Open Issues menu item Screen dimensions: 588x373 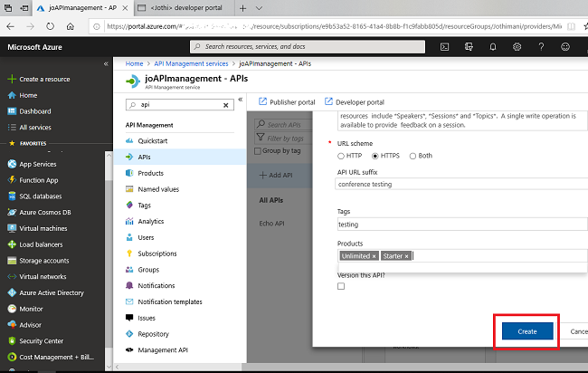180,318
